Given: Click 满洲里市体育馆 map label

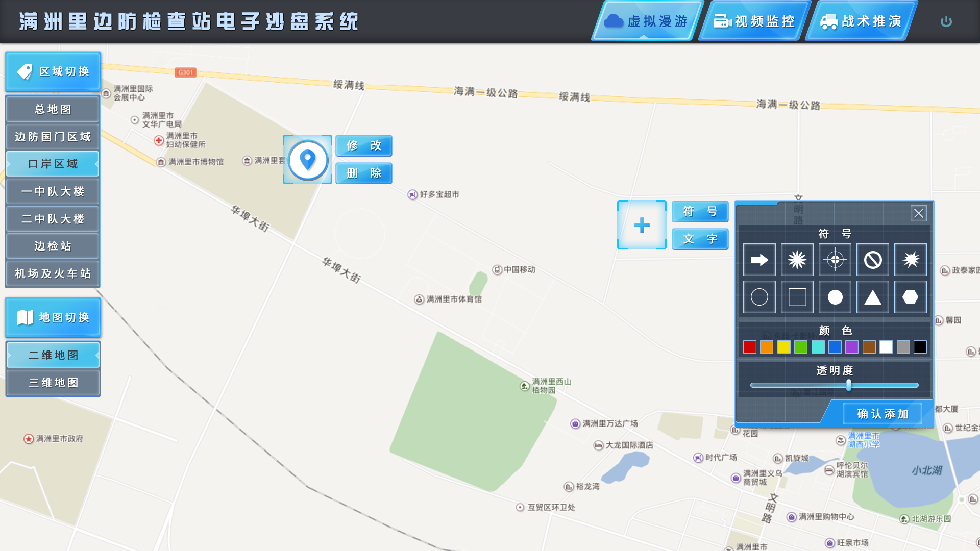Looking at the screenshot, I should pos(454,299).
